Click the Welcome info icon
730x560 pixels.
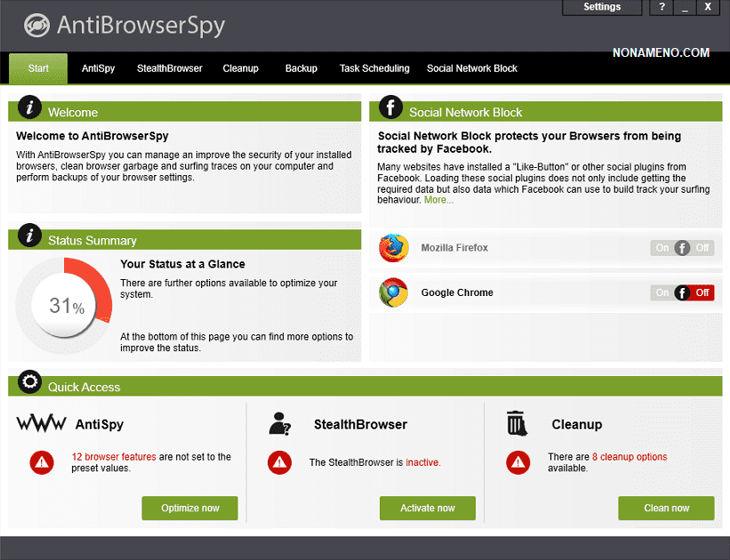point(30,108)
